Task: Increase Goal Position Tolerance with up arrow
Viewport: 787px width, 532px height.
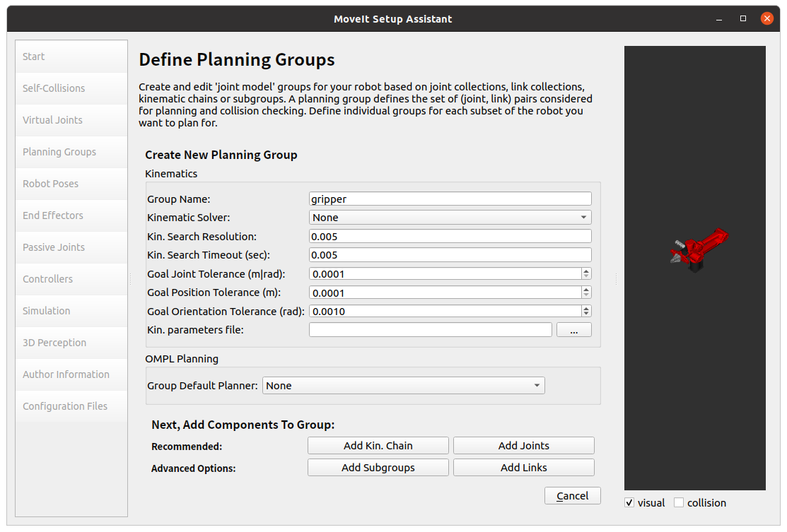Action: 586,290
